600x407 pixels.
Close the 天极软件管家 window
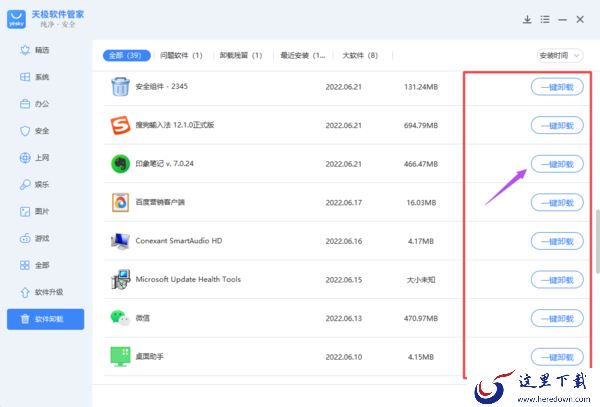coord(580,20)
